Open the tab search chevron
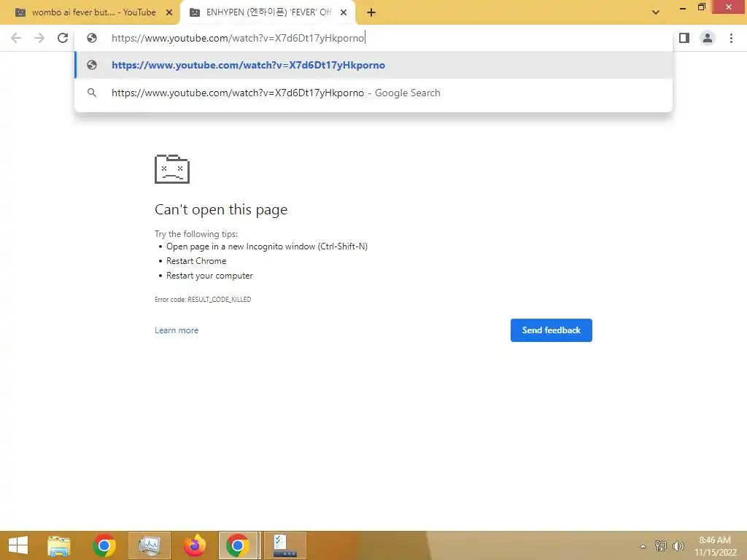This screenshot has width=747, height=560. click(x=656, y=12)
